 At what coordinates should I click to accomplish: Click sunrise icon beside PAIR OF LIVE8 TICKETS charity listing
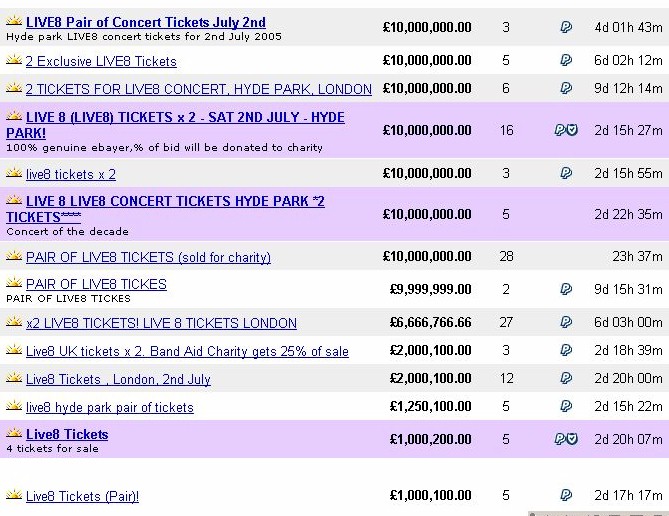click(14, 256)
